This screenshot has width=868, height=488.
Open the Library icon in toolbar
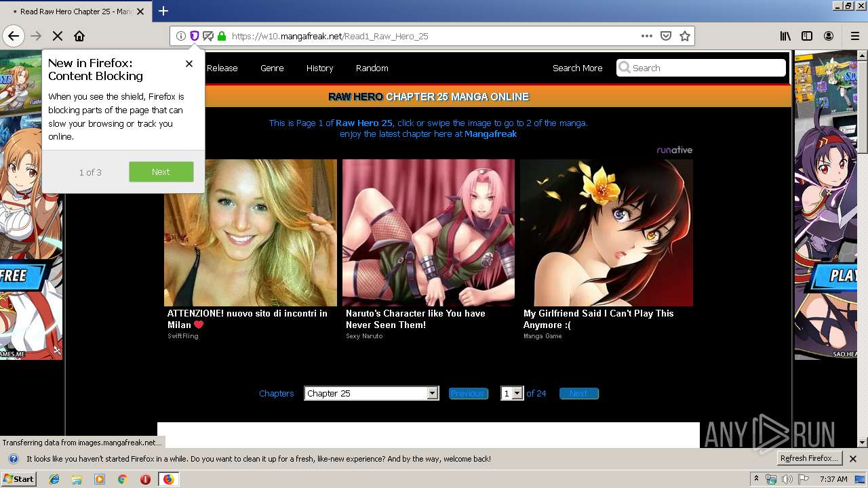click(785, 36)
